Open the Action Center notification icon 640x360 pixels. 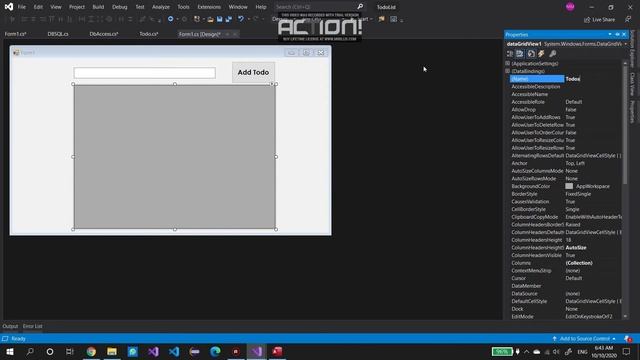coord(627,351)
